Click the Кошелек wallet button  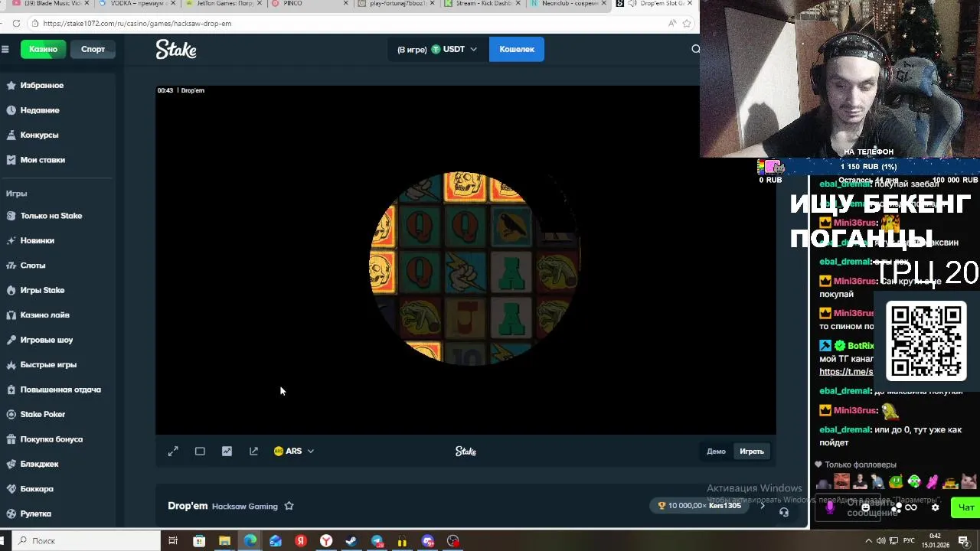(x=517, y=49)
